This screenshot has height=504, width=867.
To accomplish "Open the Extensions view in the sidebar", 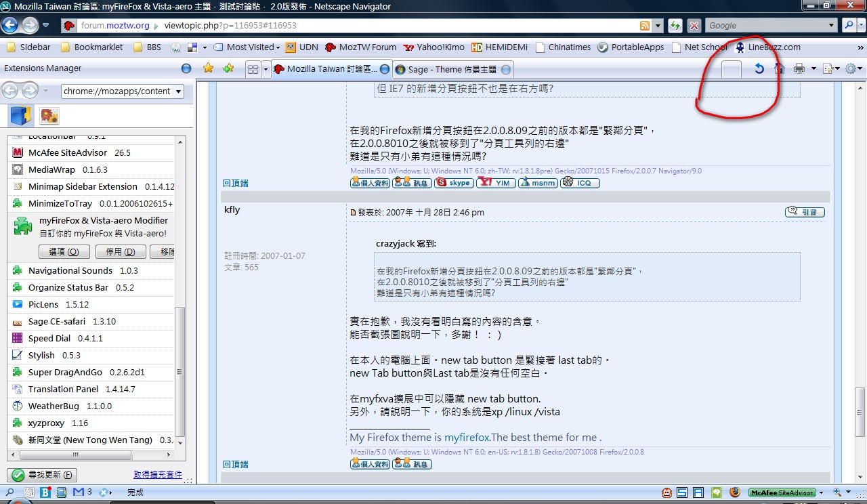I will 20,116.
